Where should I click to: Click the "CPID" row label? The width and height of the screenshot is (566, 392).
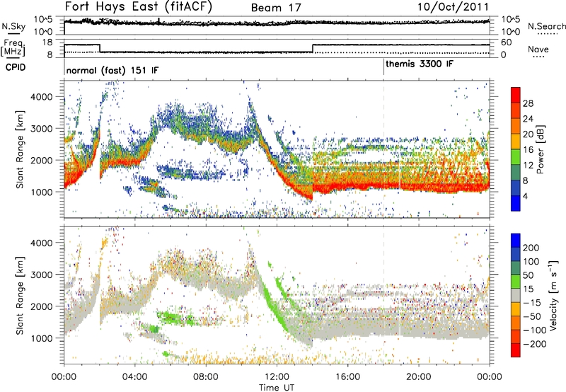click(16, 67)
